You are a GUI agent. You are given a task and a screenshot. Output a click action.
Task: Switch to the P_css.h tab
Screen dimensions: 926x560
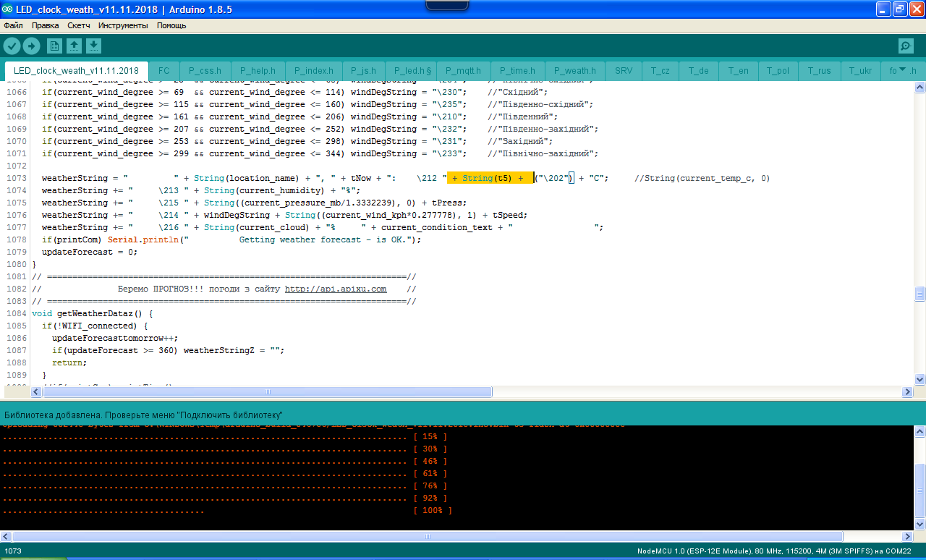pyautogui.click(x=205, y=71)
